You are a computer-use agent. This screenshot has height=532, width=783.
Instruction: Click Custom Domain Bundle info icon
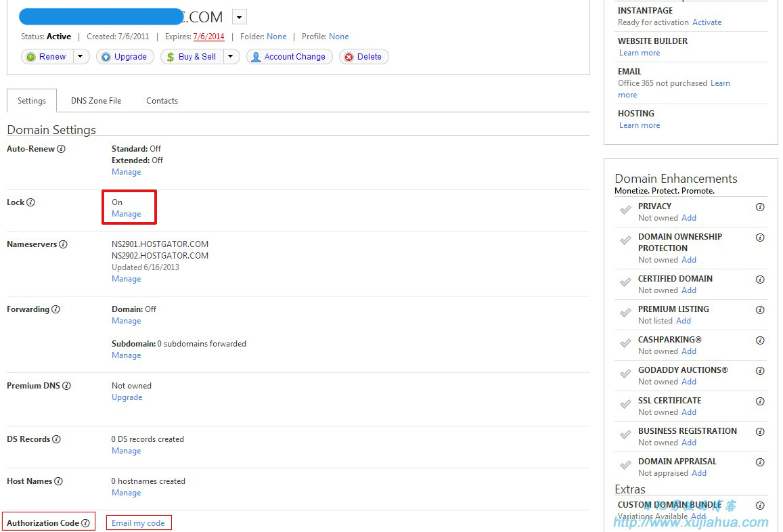[760, 506]
